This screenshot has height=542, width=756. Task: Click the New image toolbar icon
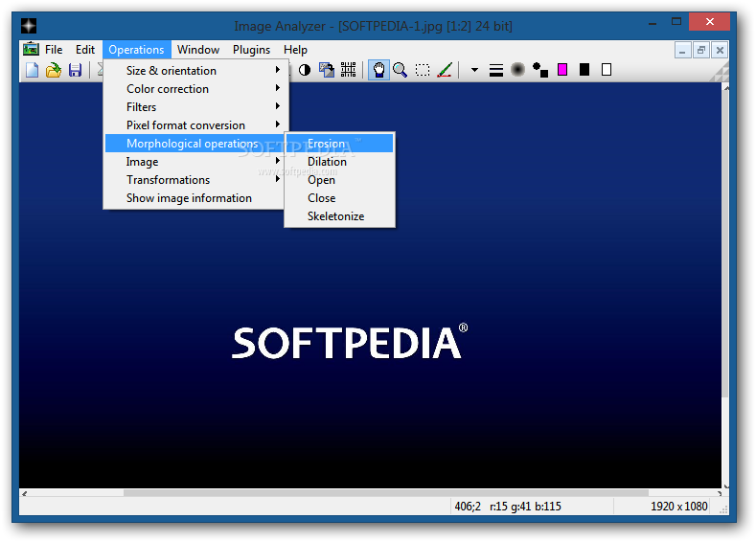(32, 70)
